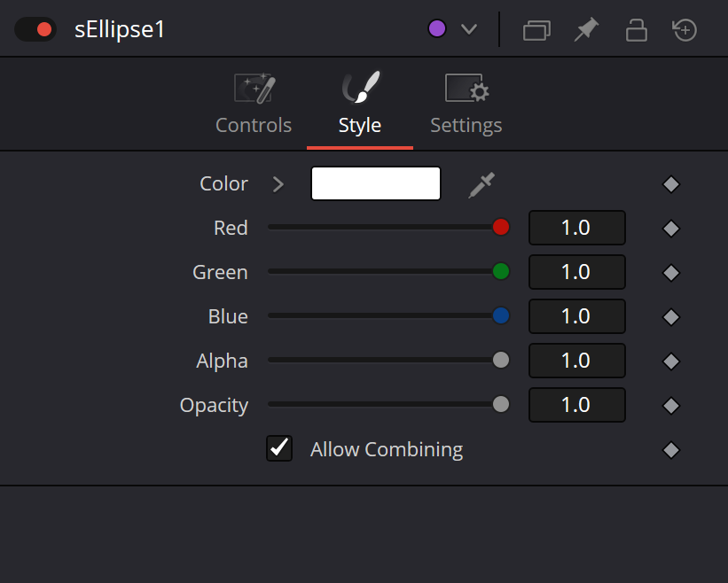This screenshot has height=583, width=728.
Task: Click the Green slider handle
Action: [501, 271]
